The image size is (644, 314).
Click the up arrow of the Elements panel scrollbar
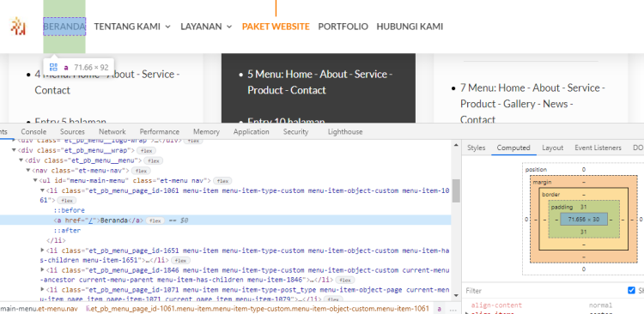point(456,145)
